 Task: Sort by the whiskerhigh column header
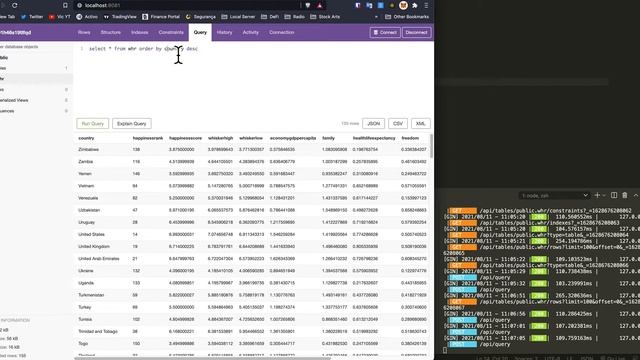point(220,138)
